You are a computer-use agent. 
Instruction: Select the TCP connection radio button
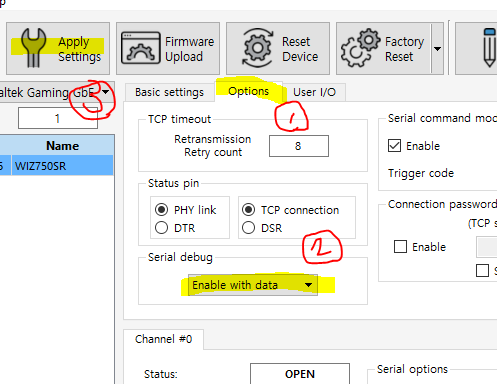tap(248, 210)
